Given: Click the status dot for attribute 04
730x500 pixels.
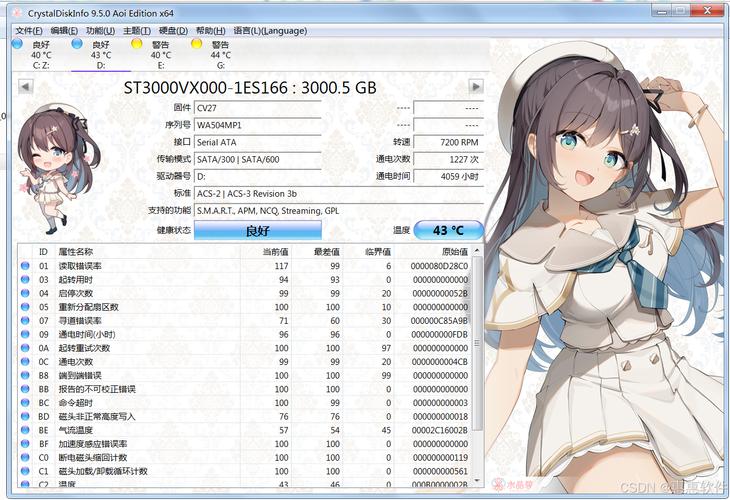Looking at the screenshot, I should pos(25,293).
